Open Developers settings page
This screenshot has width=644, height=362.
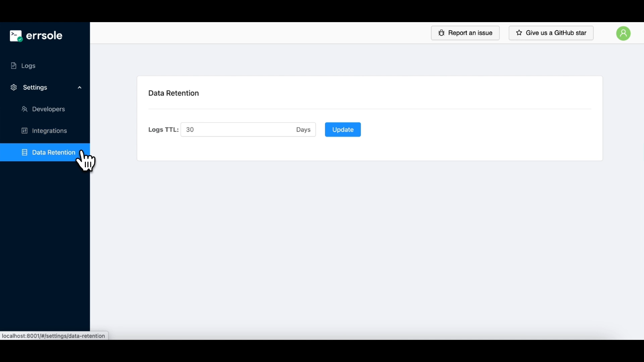[49, 109]
